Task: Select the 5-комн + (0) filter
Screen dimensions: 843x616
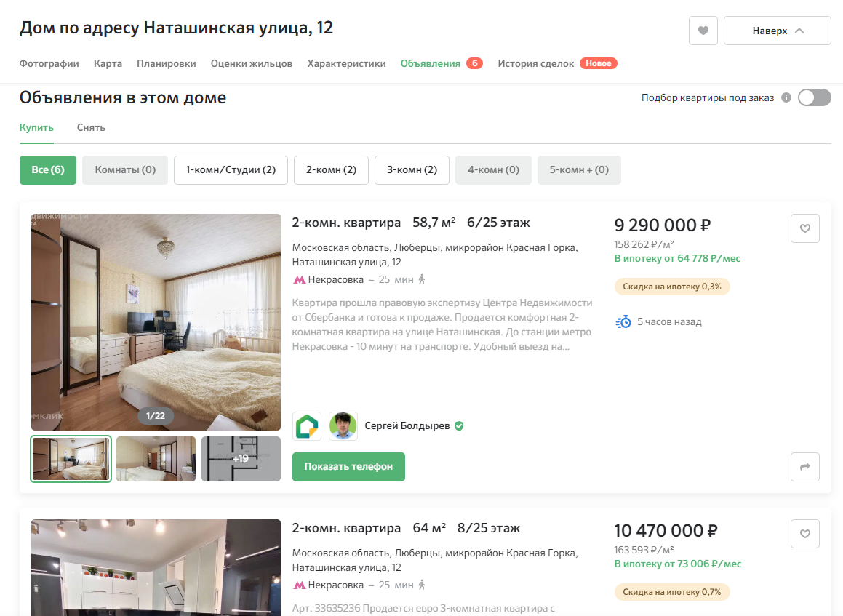Action: 579,170
